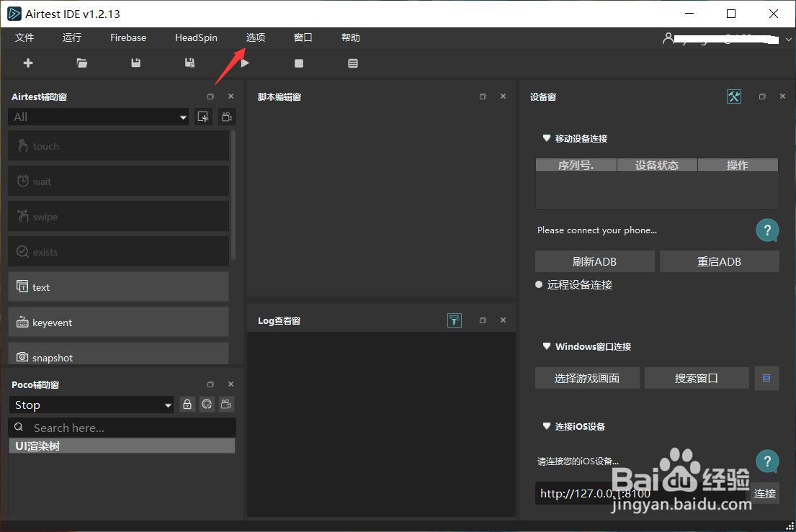Open the 选项 menu
This screenshot has width=796, height=532.
coord(255,37)
